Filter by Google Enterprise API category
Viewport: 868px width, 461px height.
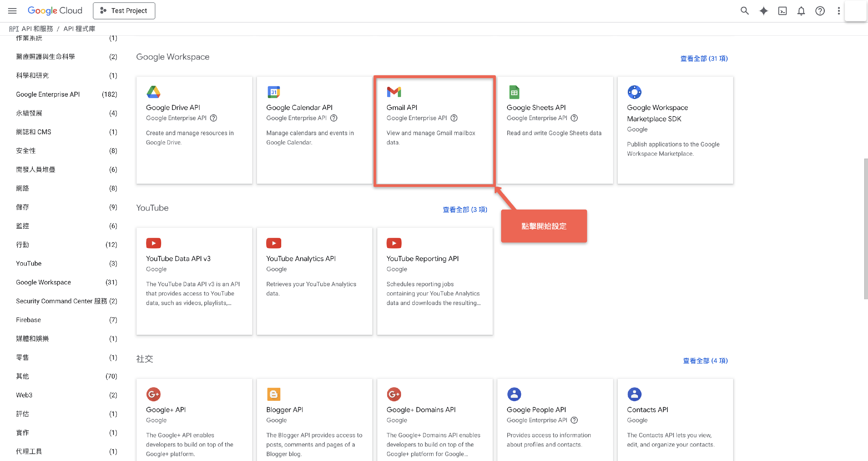coord(48,94)
